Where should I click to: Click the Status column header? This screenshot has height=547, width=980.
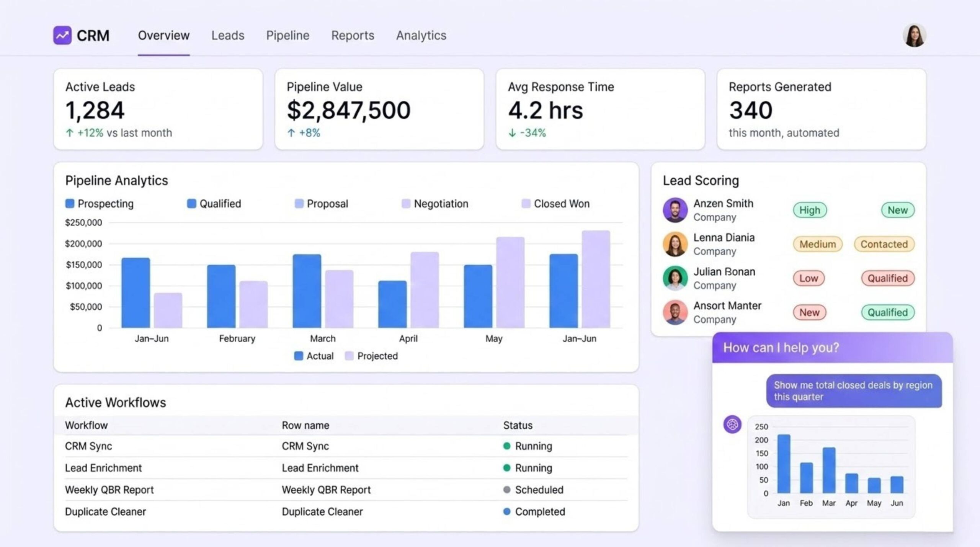coord(518,425)
